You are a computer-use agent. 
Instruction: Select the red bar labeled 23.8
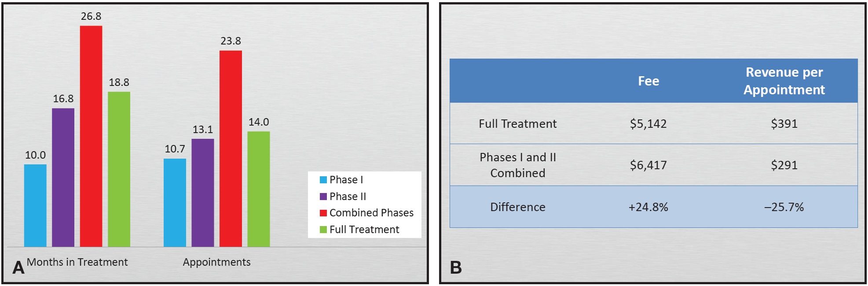pyautogui.click(x=231, y=148)
